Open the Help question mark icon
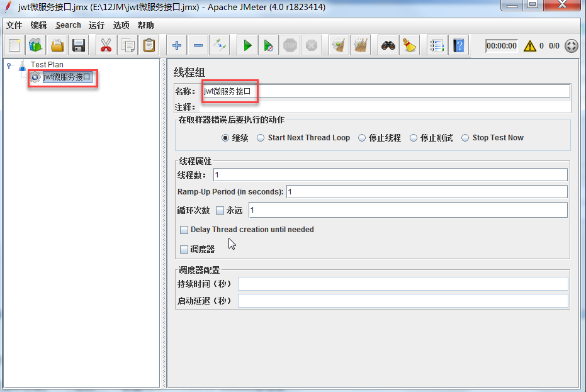This screenshot has width=586, height=392. [459, 45]
